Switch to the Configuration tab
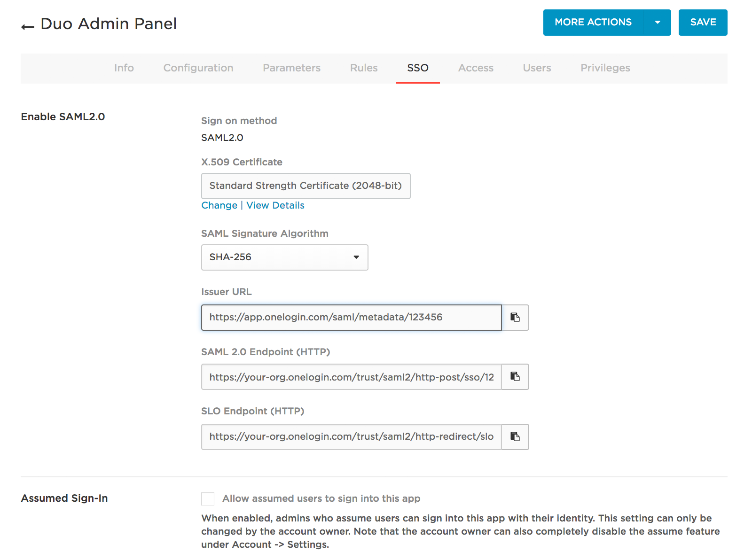 pos(198,68)
